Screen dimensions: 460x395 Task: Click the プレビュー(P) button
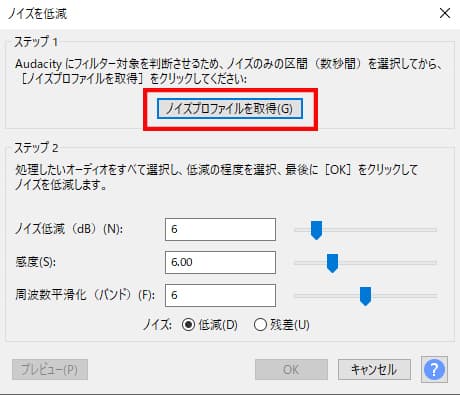tap(50, 369)
